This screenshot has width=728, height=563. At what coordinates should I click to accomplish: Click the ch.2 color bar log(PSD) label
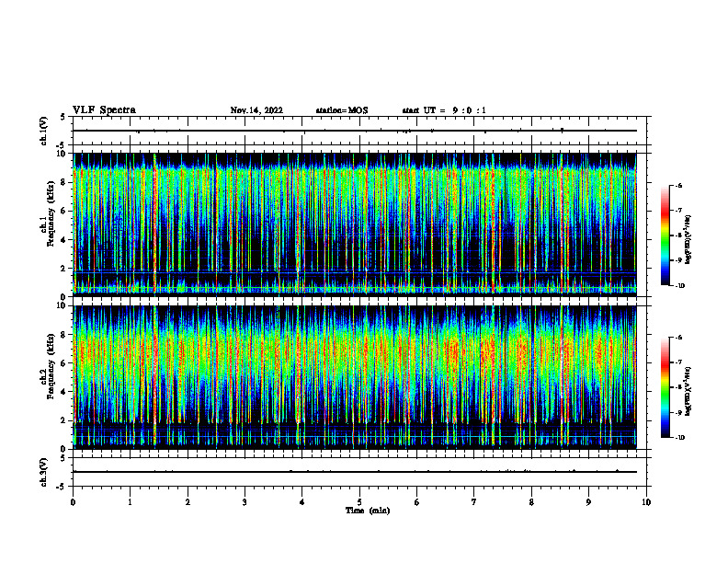[x=688, y=392]
